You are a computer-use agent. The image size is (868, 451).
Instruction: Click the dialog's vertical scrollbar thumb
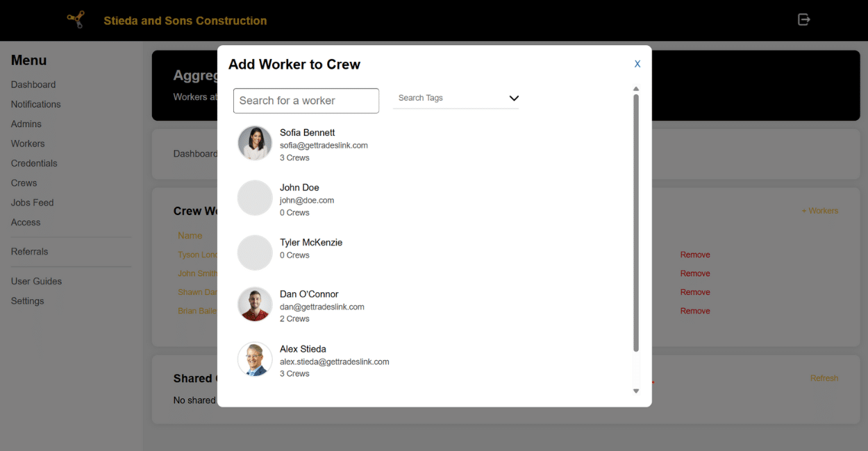pyautogui.click(x=635, y=223)
